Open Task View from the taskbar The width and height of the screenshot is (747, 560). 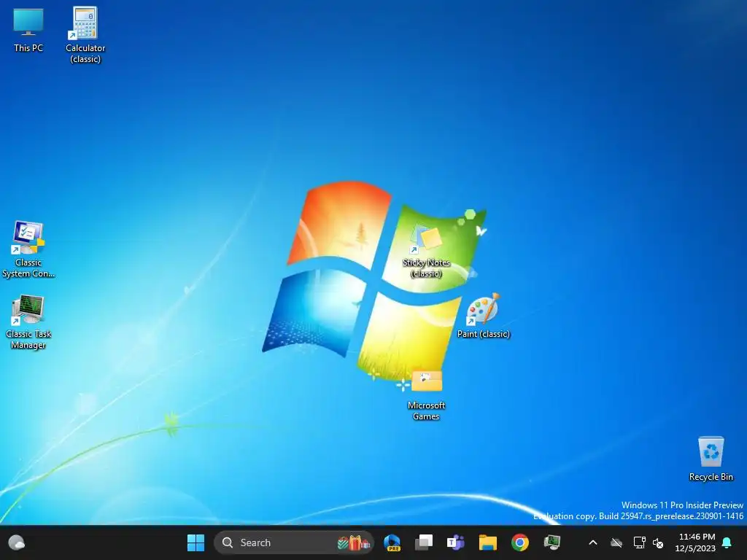pos(424,542)
